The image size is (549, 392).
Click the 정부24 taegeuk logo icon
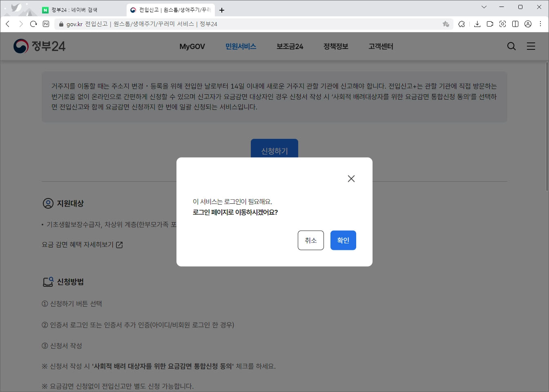20,46
